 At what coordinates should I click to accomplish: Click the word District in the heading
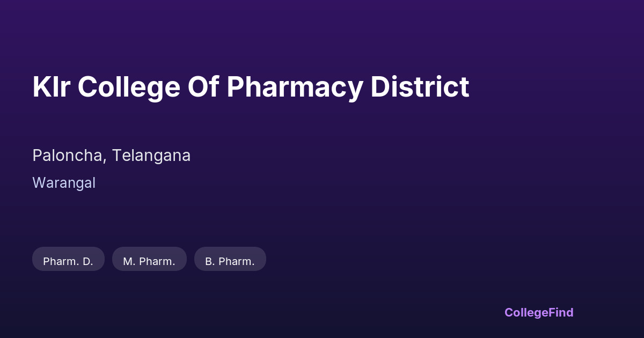coord(420,87)
